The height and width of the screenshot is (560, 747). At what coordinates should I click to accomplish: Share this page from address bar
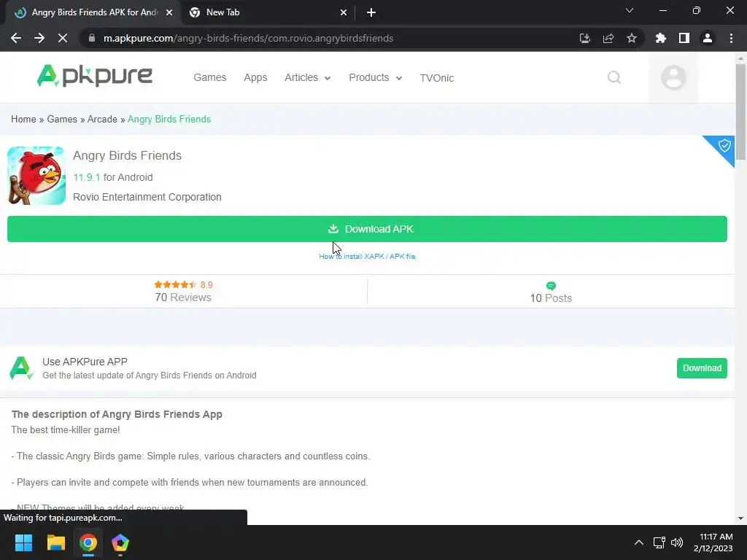(608, 38)
